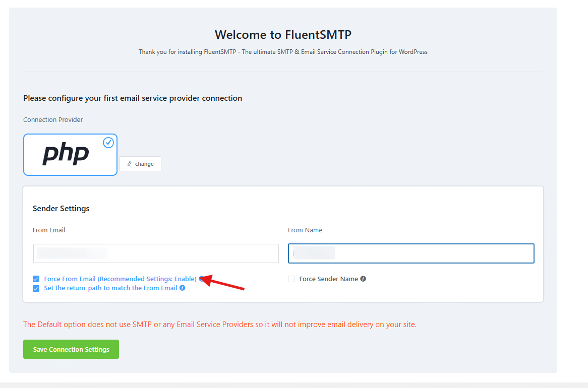Click the info icon beside return-path setting
Viewport: 588px width, 388px height.
click(183, 288)
